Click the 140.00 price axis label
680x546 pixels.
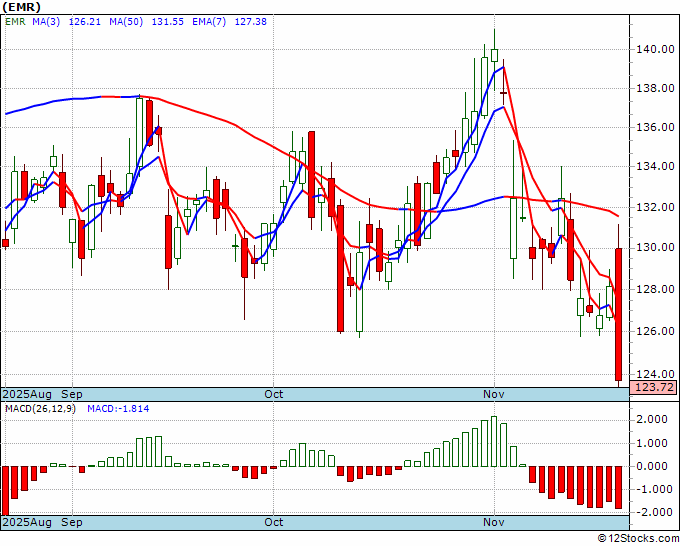tap(655, 49)
